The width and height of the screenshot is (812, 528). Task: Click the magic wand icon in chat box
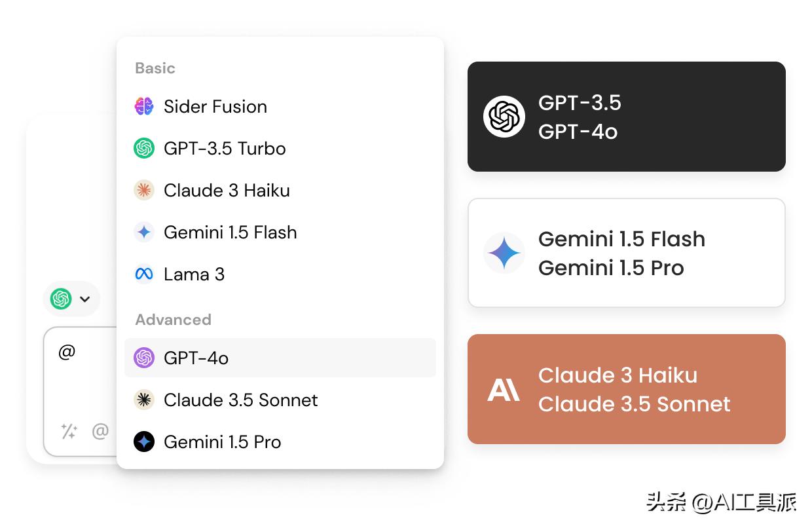pos(69,431)
